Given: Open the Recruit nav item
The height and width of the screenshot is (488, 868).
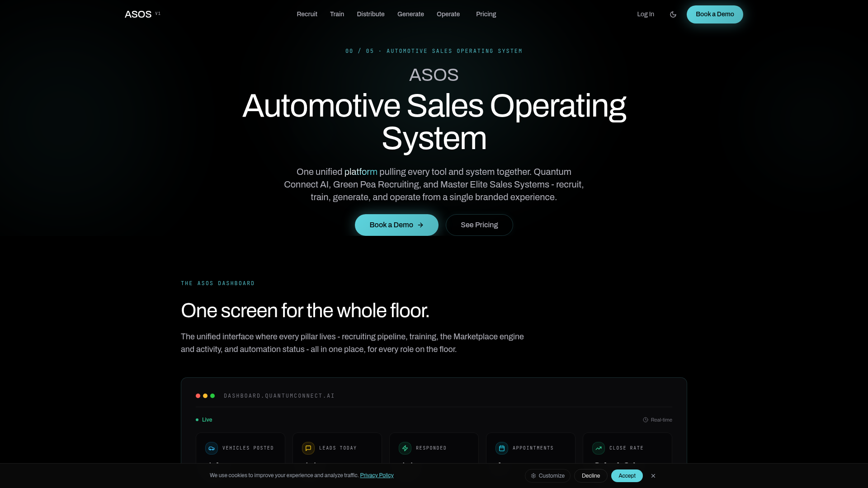Looking at the screenshot, I should click(307, 14).
